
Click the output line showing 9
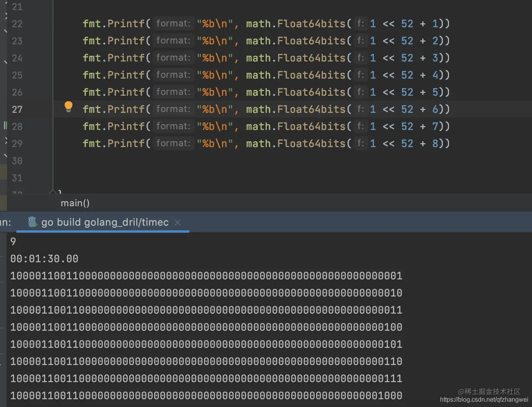click(13, 242)
